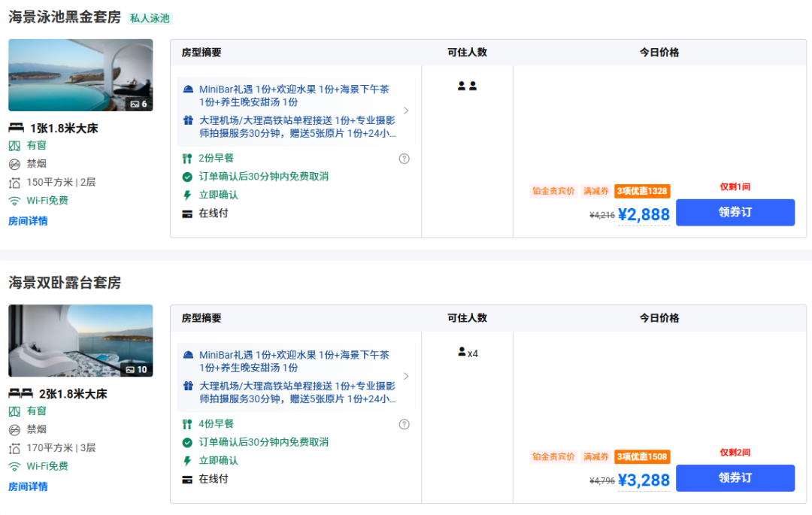Expand pool suite package details chevron
Viewport: 812px width, 515px height.
(406, 111)
